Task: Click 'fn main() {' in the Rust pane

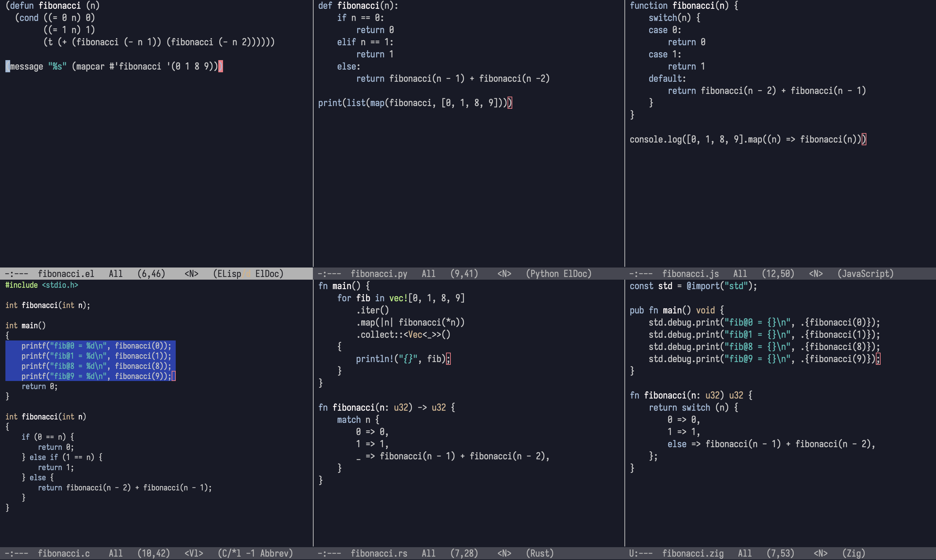Action: (x=344, y=286)
